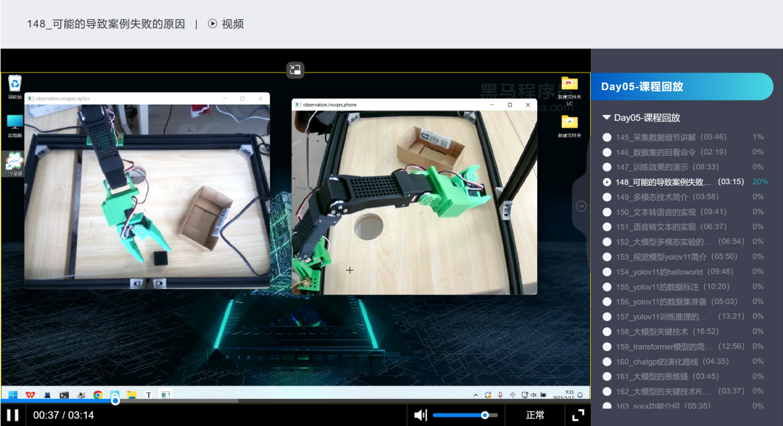Click the Chrome icon in the recorded taskbar
This screenshot has width=783, height=426.
[98, 395]
